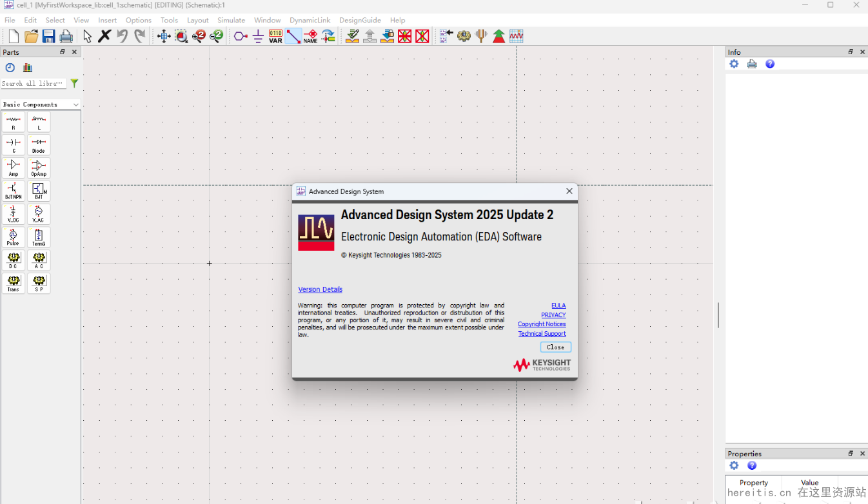Insert the AC simulation controller
This screenshot has height=504, width=868.
[x=39, y=260]
